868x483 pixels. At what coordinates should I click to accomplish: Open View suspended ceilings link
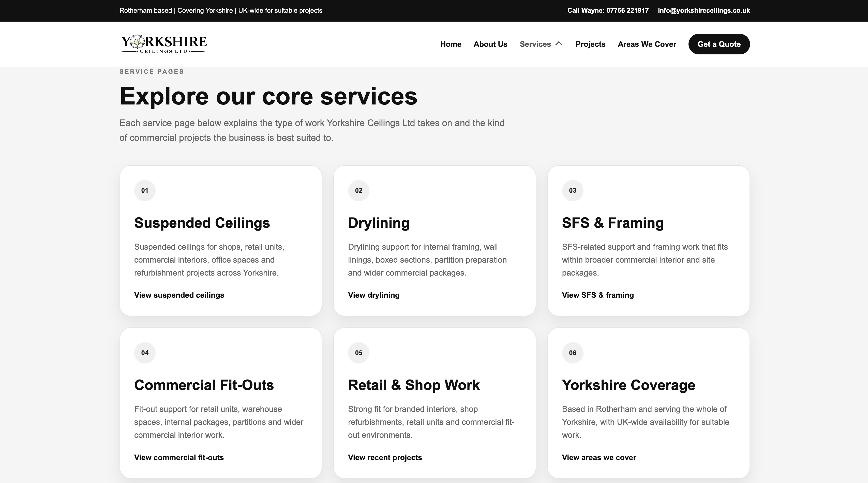tap(179, 295)
